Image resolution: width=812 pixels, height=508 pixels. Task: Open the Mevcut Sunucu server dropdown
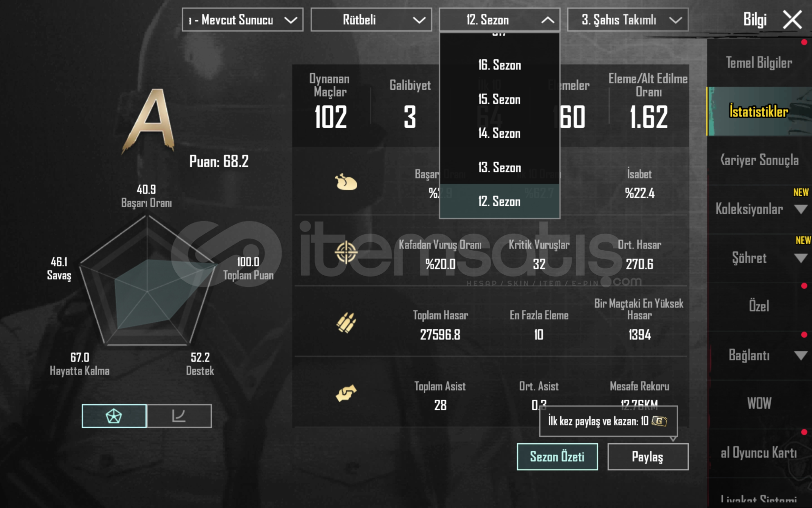(x=242, y=20)
